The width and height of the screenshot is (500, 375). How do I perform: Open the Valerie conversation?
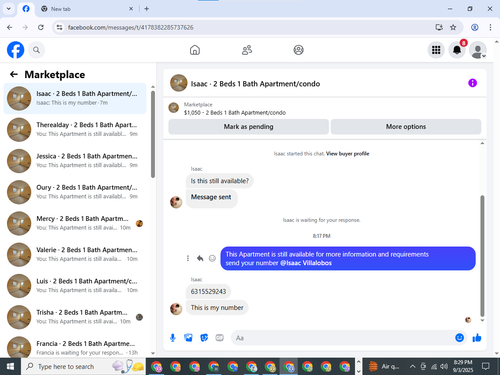click(x=75, y=254)
